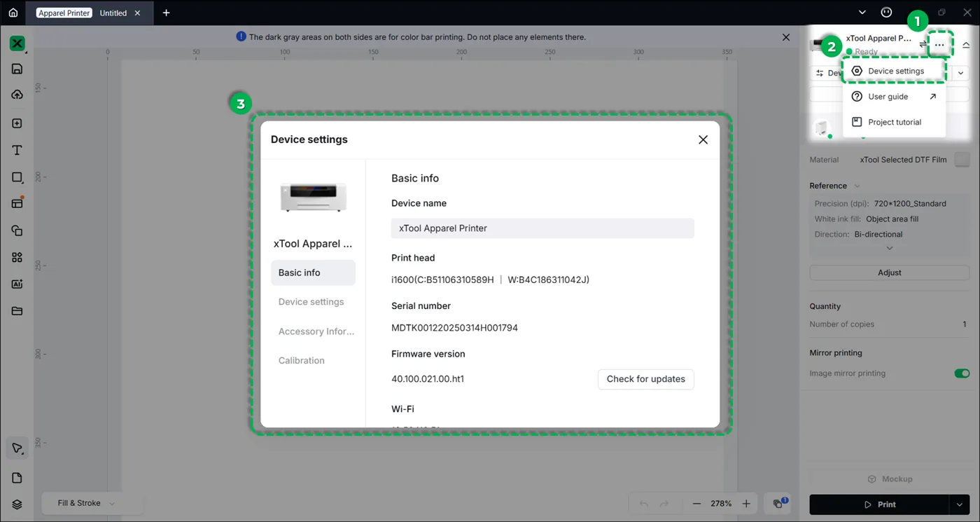Click serial number MDTK001220250314H001794
This screenshot has width=980, height=522.
coord(454,328)
